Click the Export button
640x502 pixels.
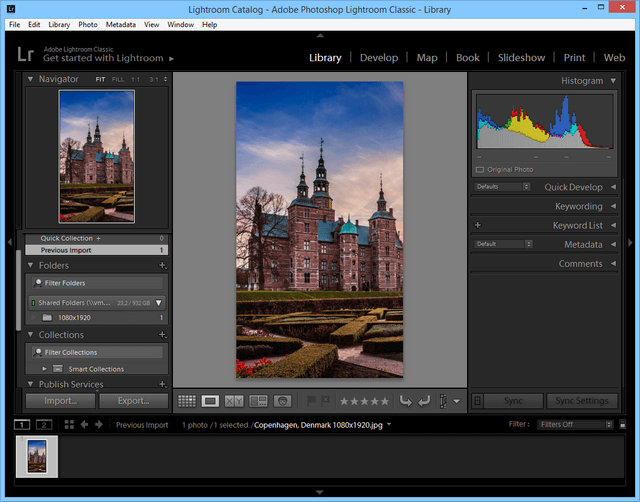133,401
